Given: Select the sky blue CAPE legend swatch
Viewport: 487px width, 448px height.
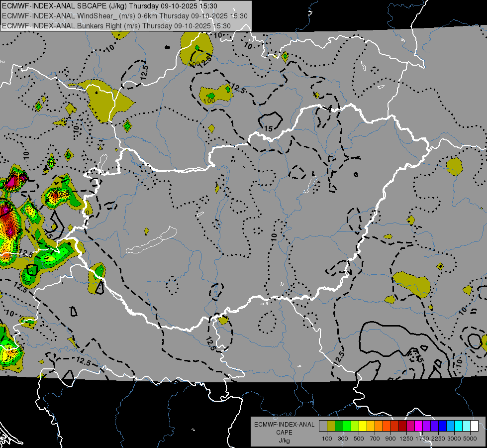Looking at the screenshot, I should [450, 426].
